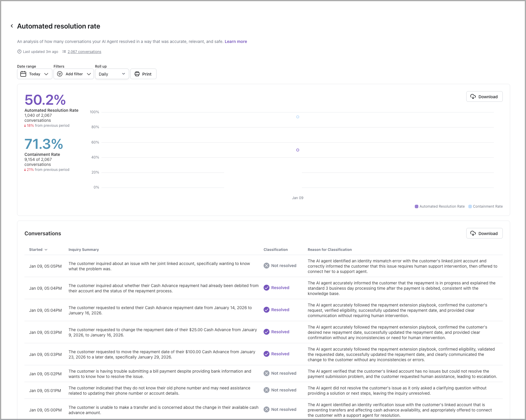Click the Not resolved X icon for 05:05PM row
The height and width of the screenshot is (420, 526).
(267, 266)
